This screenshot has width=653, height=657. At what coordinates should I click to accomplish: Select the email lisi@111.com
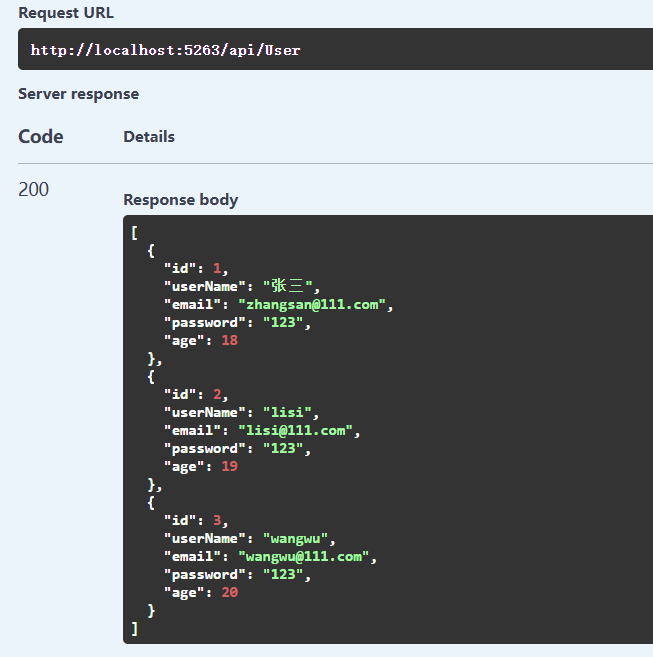[x=295, y=430]
